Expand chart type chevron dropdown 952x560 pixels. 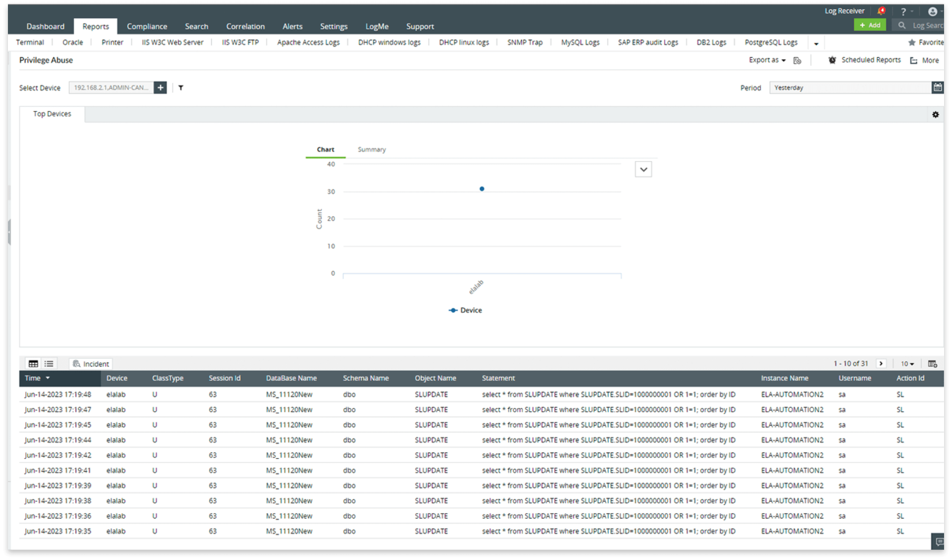(x=643, y=169)
